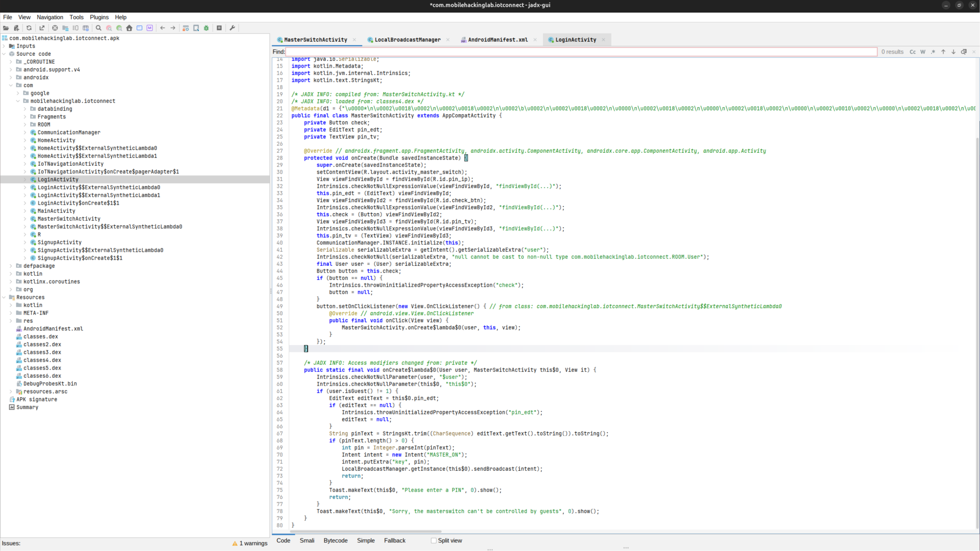980x551 pixels.
Task: Toggle case-sensitive Cc search option
Action: [913, 52]
